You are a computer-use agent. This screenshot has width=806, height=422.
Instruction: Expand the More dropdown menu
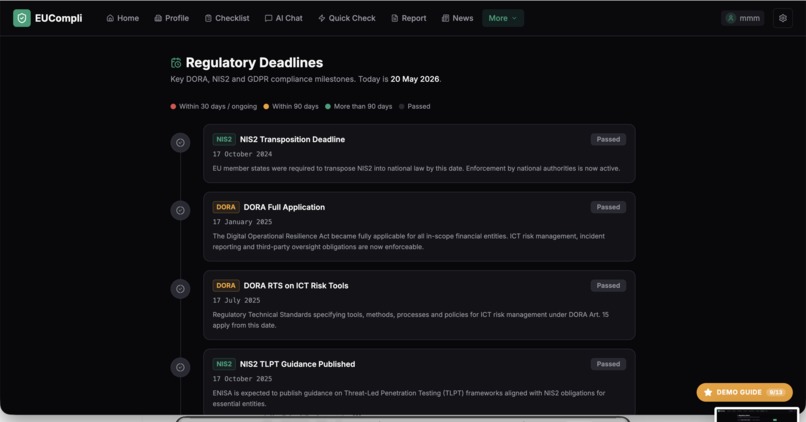(502, 18)
